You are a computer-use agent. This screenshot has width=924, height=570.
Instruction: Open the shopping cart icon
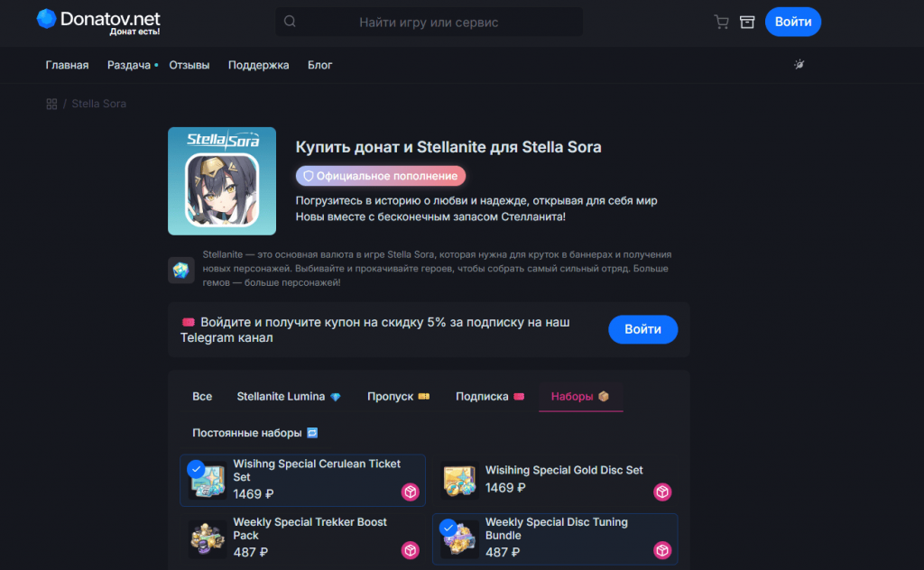721,22
